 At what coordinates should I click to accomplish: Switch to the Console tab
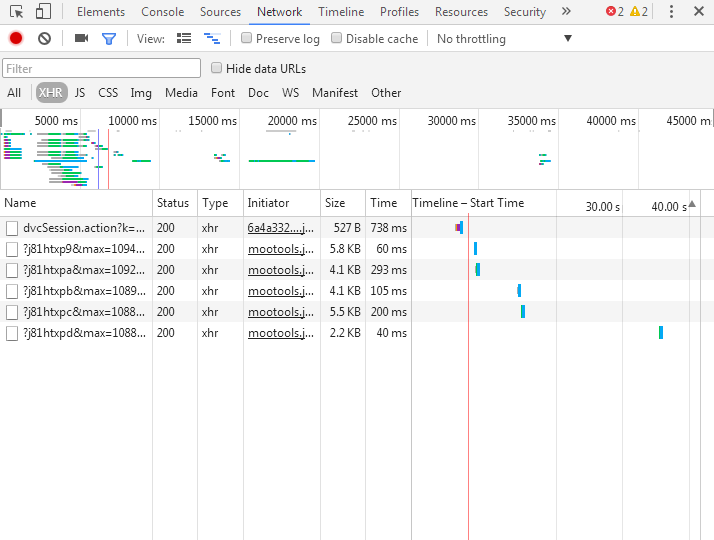[162, 12]
